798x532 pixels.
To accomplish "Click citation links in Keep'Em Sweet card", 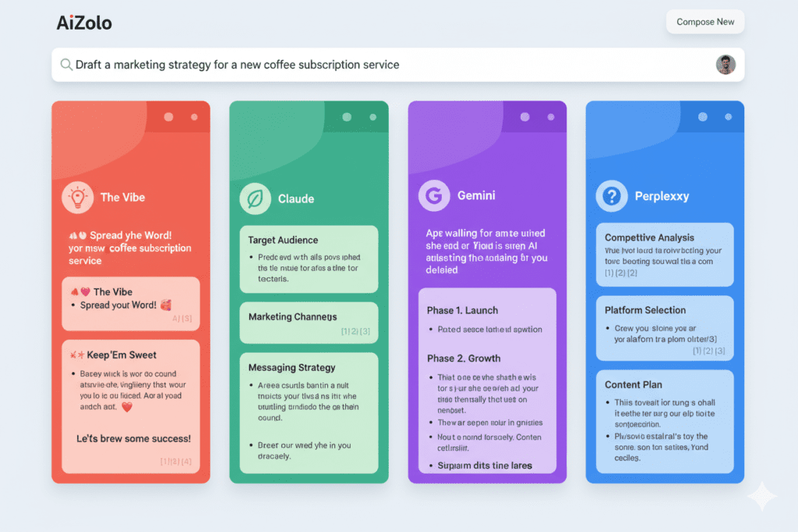I will [175, 461].
